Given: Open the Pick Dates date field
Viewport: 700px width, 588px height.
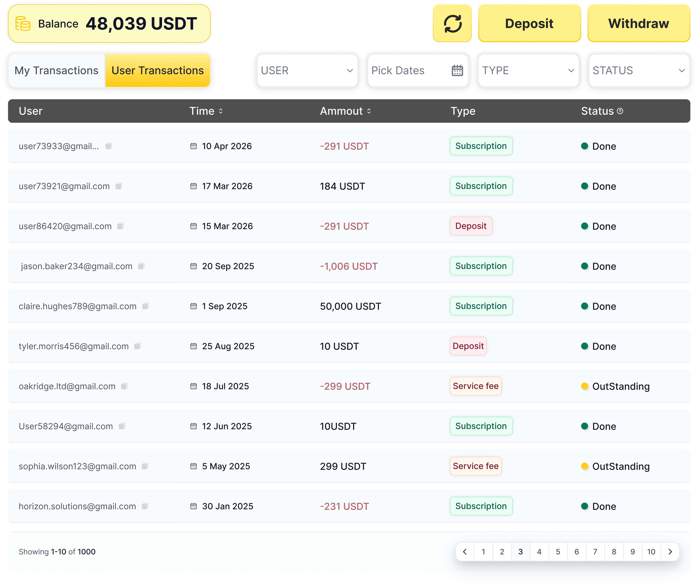Looking at the screenshot, I should [418, 70].
